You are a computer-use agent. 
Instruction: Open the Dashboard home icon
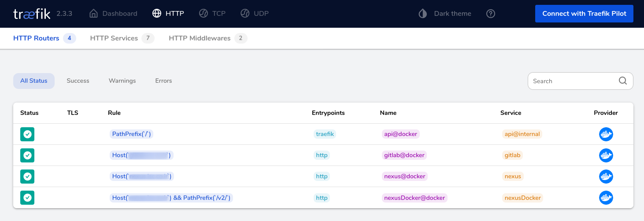(93, 14)
